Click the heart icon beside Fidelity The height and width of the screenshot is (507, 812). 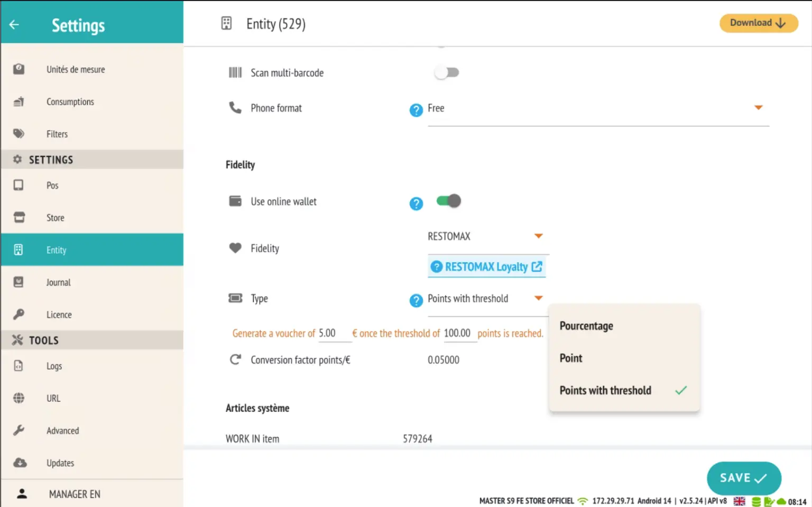pos(235,247)
